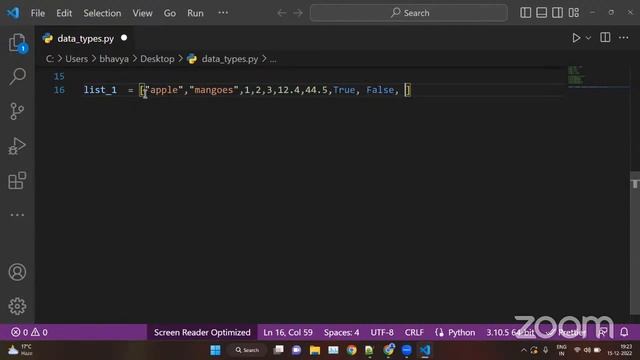Open the errors and warnings Problems indicator
640x360 pixels.
[x=29, y=332]
